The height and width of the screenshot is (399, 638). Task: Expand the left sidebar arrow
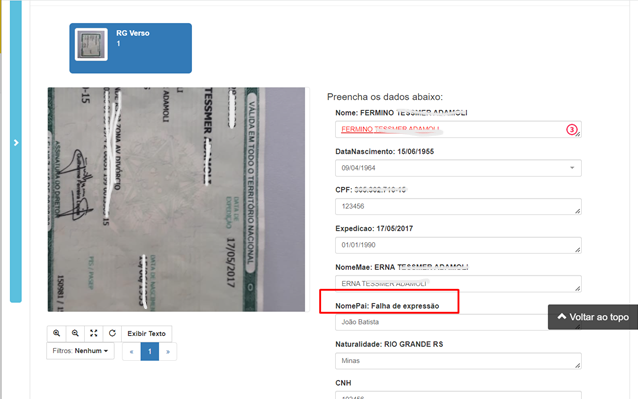(16, 143)
